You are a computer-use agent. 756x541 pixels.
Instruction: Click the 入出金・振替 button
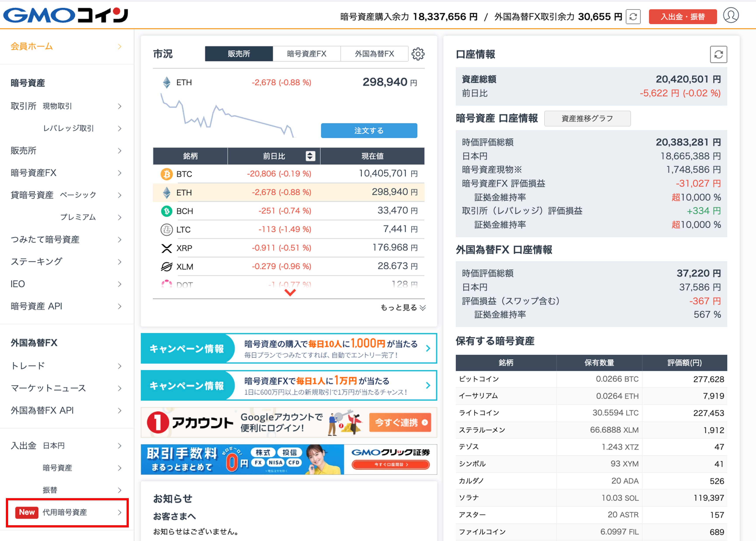click(x=683, y=17)
